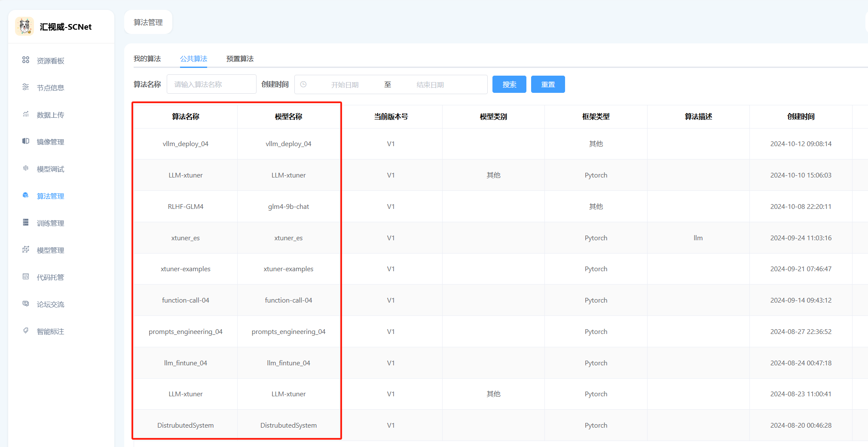Click the 镜像管理 sidebar icon

click(26, 141)
